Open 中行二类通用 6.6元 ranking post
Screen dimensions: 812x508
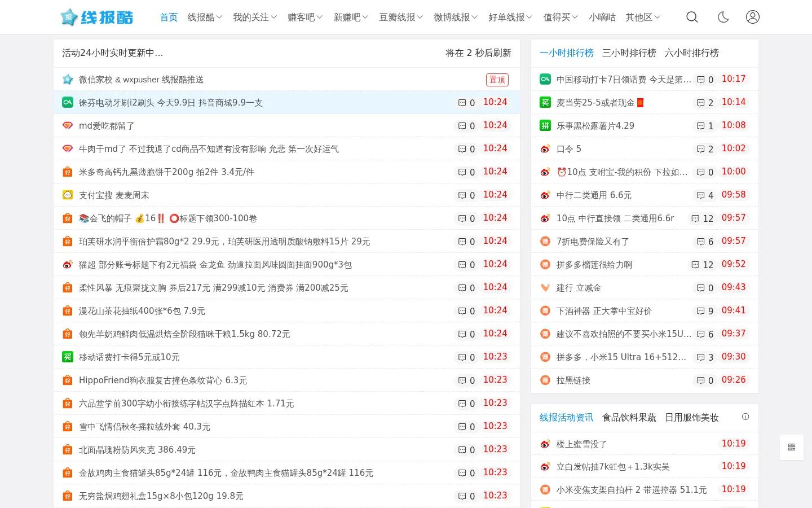tap(594, 195)
